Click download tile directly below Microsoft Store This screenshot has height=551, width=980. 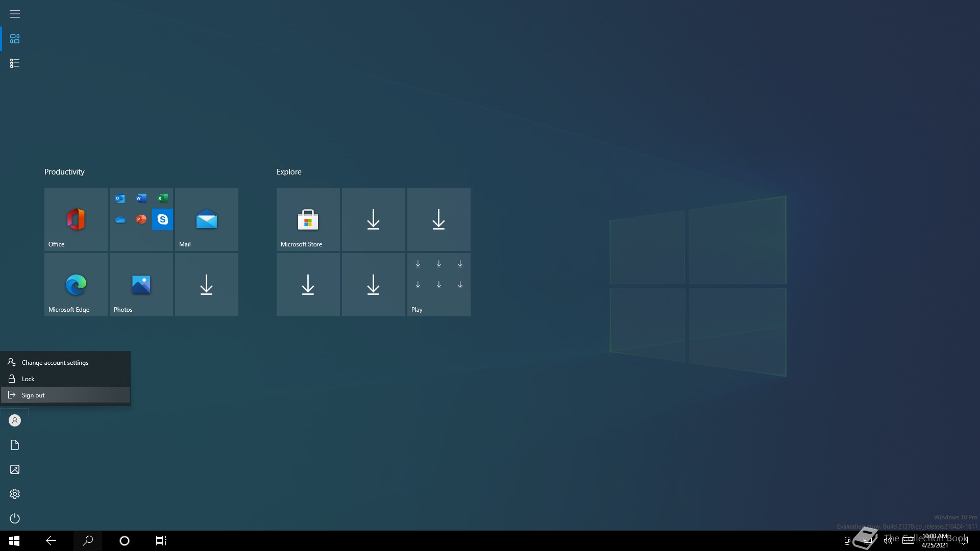(x=308, y=285)
